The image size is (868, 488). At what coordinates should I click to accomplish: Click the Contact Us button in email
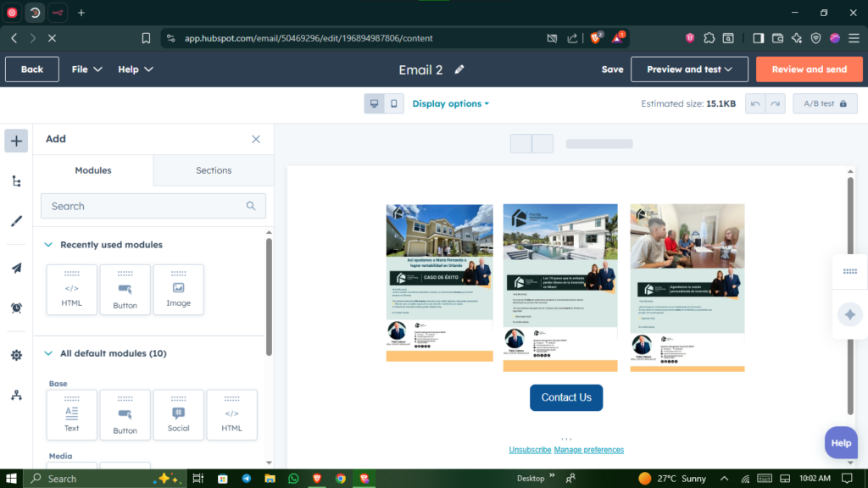coord(566,397)
